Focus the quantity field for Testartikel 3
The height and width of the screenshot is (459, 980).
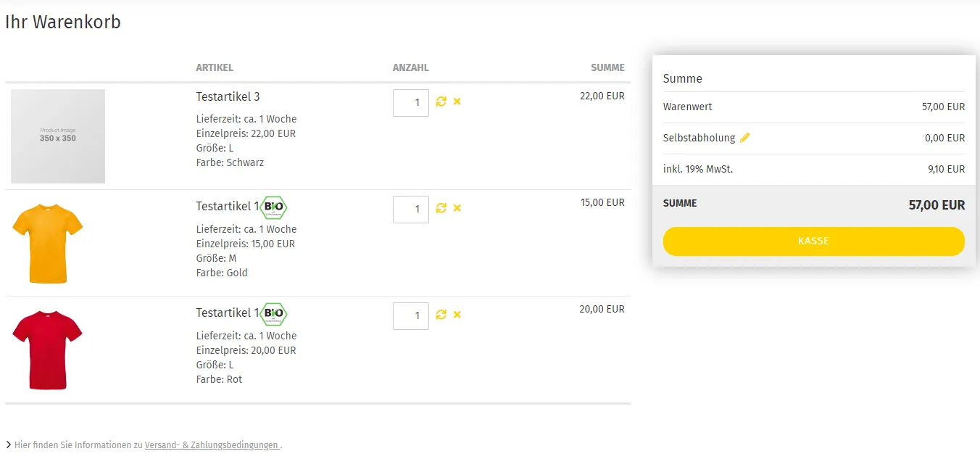411,103
